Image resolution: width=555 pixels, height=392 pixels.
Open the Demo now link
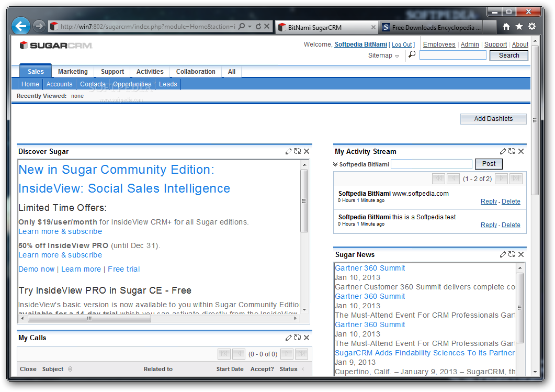[37, 269]
